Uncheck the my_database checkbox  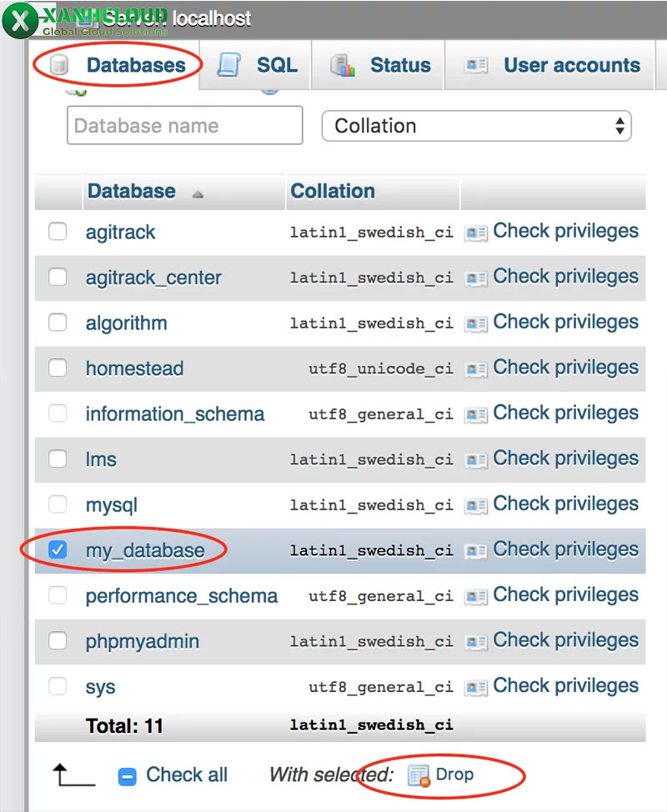pos(57,549)
